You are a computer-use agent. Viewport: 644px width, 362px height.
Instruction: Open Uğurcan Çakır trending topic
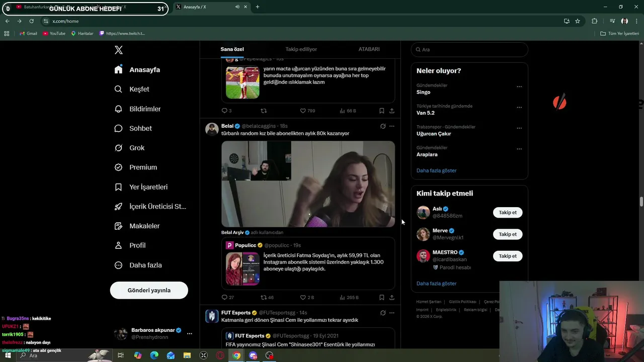(434, 134)
